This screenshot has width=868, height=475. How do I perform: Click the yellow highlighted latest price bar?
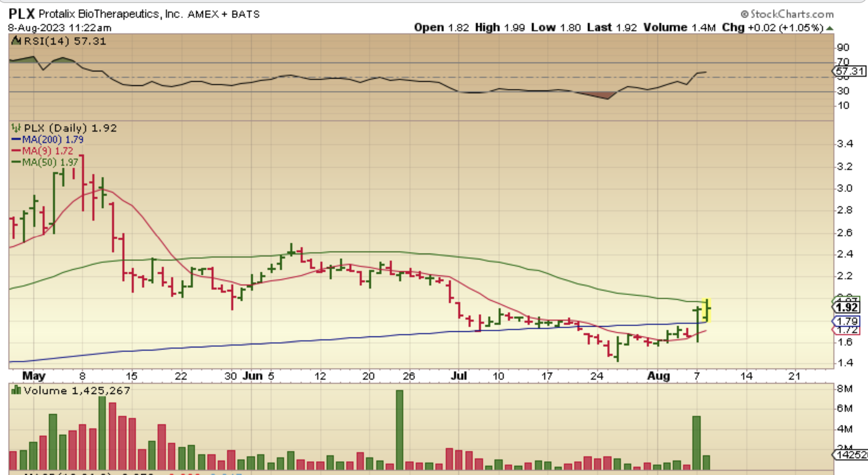[707, 310]
